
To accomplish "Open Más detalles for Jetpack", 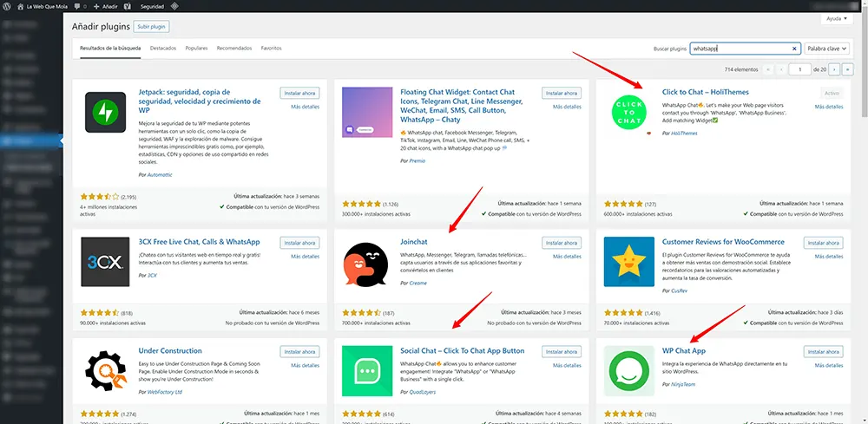I will coord(305,107).
